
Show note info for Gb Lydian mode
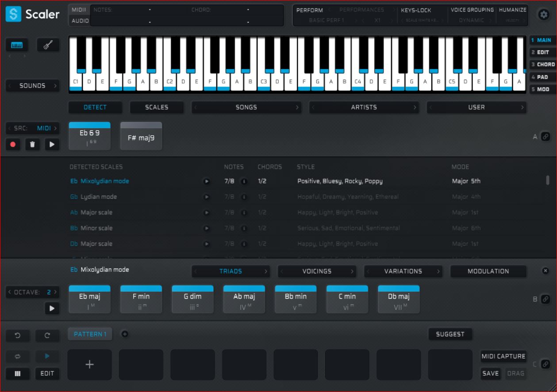243,197
